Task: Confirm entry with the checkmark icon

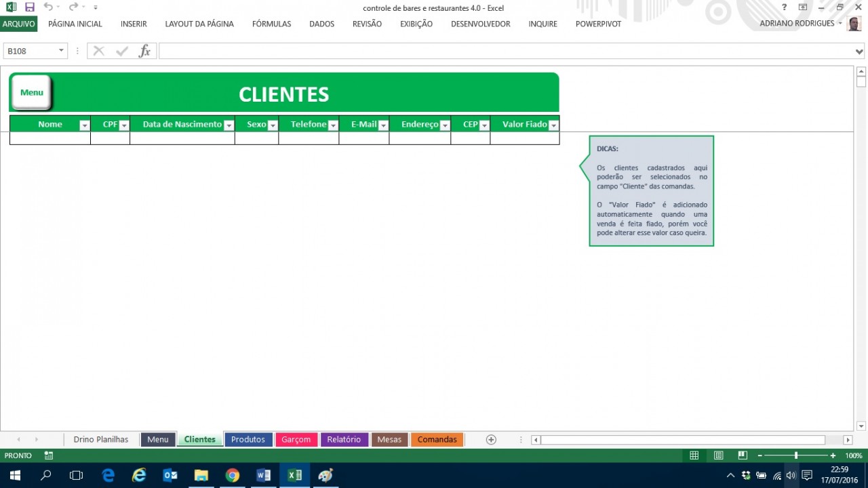Action: 122,51
